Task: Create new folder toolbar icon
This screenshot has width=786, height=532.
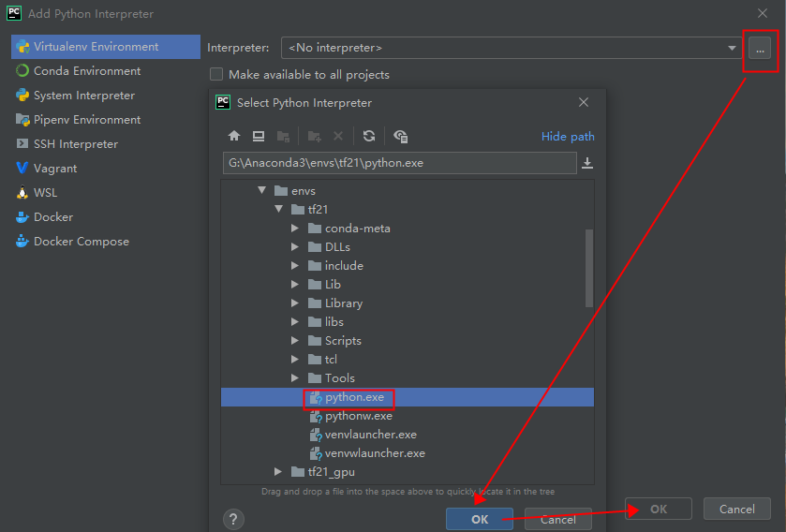Action: [x=314, y=136]
